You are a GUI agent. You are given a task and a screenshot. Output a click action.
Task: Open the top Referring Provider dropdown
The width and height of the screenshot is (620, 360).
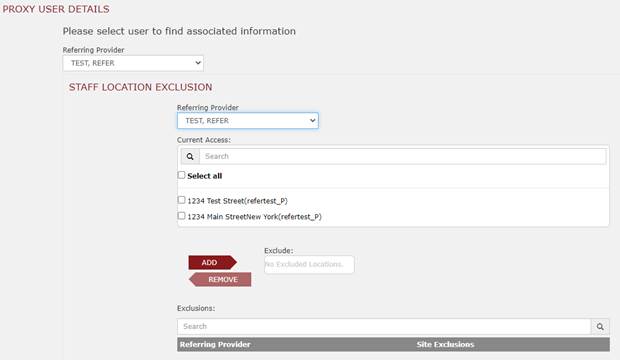[x=133, y=63]
